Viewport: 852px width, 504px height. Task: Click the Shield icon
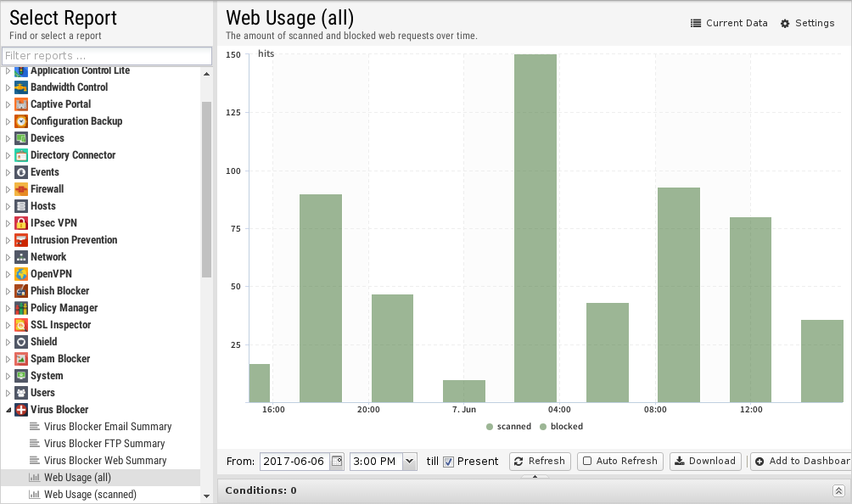[x=20, y=342]
